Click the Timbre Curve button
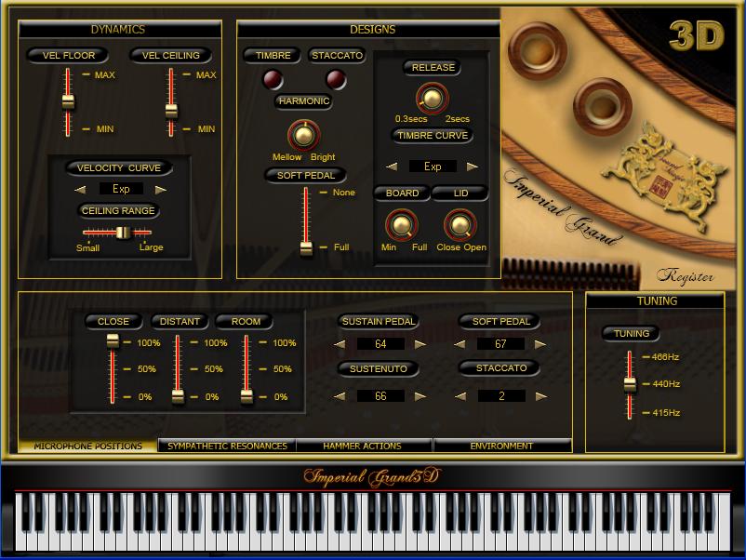746x560 pixels. pos(433,135)
